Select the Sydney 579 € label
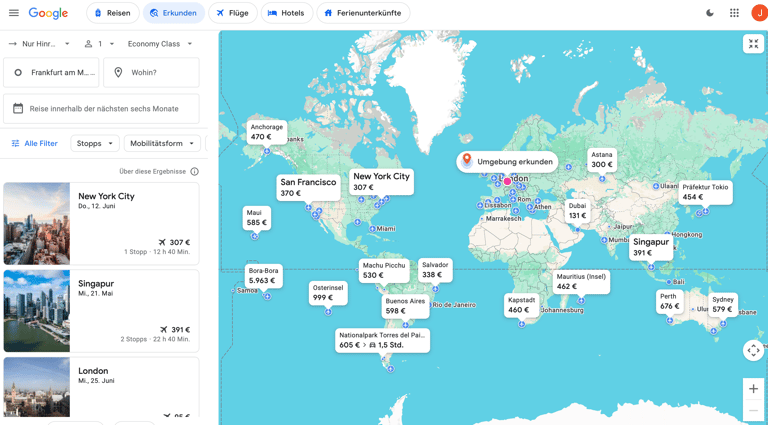Image resolution: width=768 pixels, height=425 pixels. pyautogui.click(x=723, y=305)
